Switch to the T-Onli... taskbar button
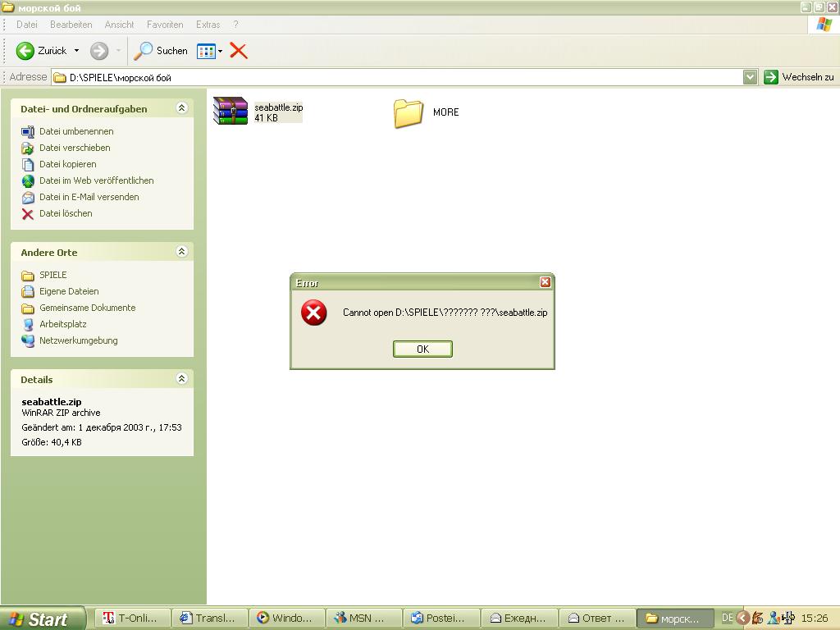840x630 pixels. pyautogui.click(x=132, y=619)
